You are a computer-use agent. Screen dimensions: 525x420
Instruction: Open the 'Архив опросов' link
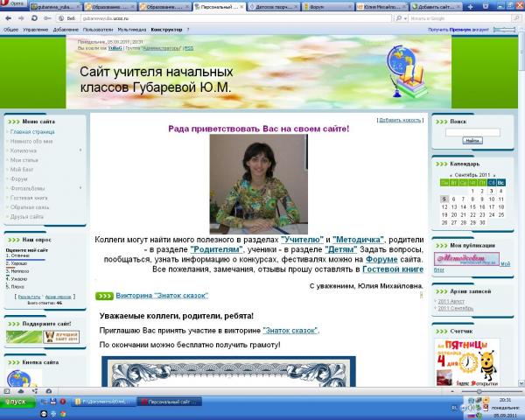(59, 297)
